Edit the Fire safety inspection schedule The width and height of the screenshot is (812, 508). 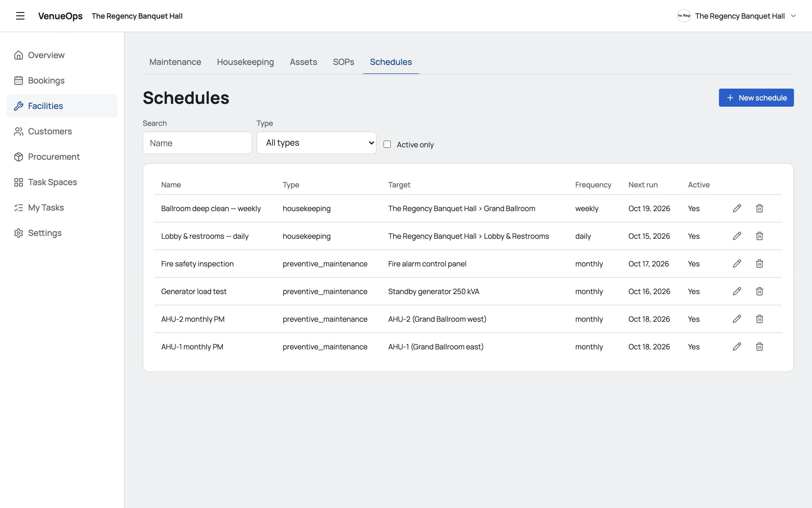pos(737,264)
